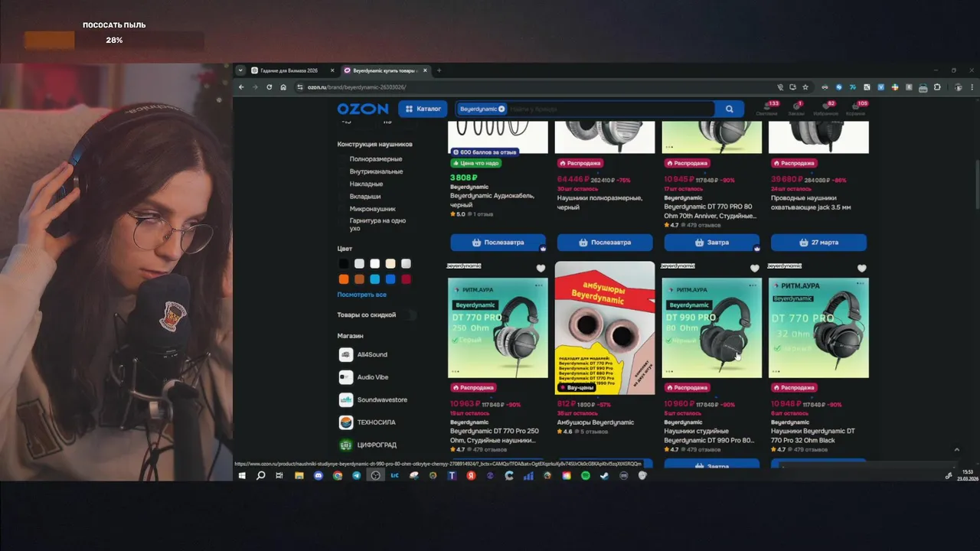The width and height of the screenshot is (980, 551).
Task: Select the black color swatch
Action: coord(344,264)
